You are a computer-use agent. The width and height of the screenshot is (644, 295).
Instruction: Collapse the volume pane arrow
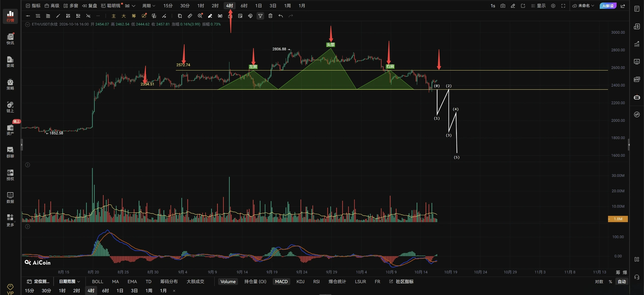(28, 165)
